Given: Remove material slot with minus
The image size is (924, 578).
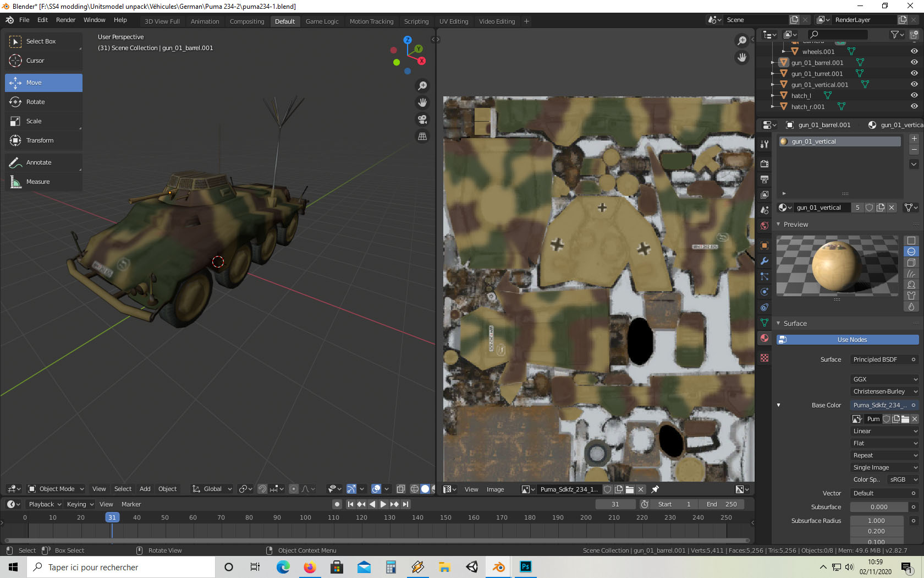Looking at the screenshot, I should pyautogui.click(x=914, y=150).
